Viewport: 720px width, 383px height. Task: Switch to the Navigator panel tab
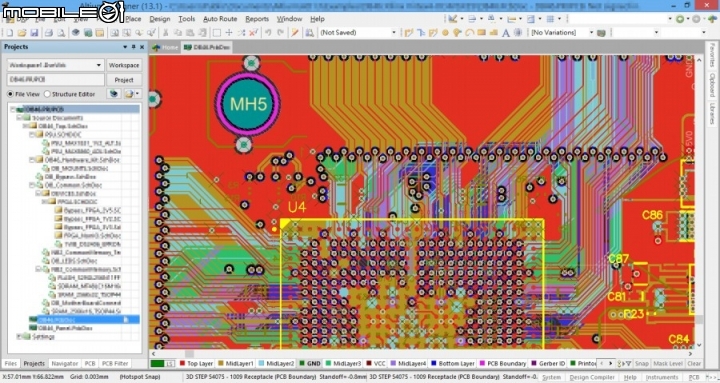point(64,363)
